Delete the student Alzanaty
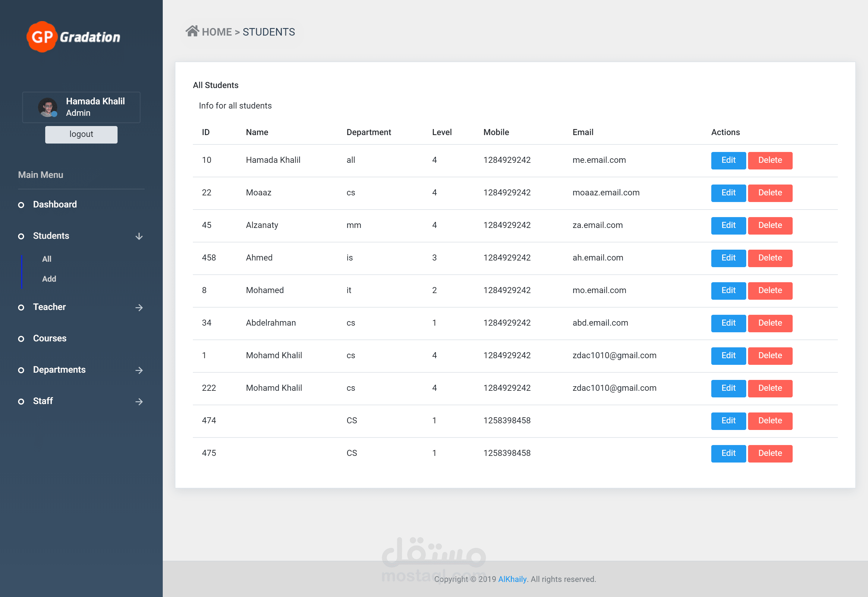Screen dimensions: 868x597 click(x=770, y=225)
